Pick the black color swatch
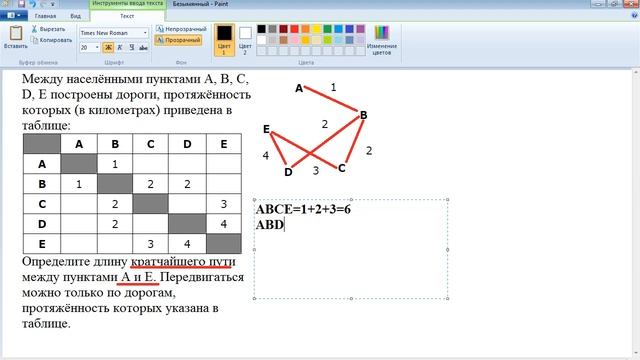640x360 pixels. pos(262,29)
